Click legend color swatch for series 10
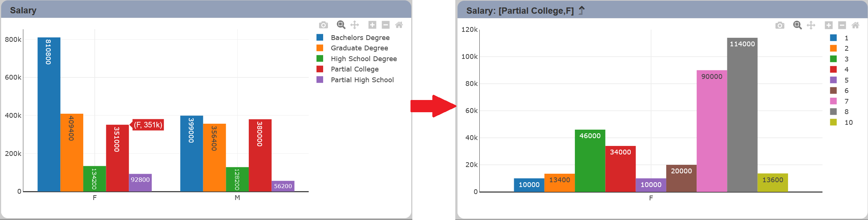The image size is (868, 220). (x=834, y=122)
